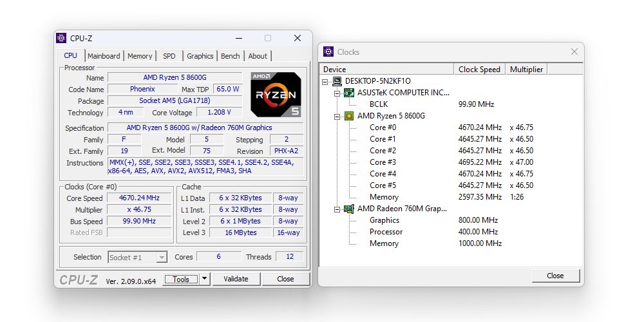
Task: Click the Package field Socket AM5
Action: (x=175, y=100)
